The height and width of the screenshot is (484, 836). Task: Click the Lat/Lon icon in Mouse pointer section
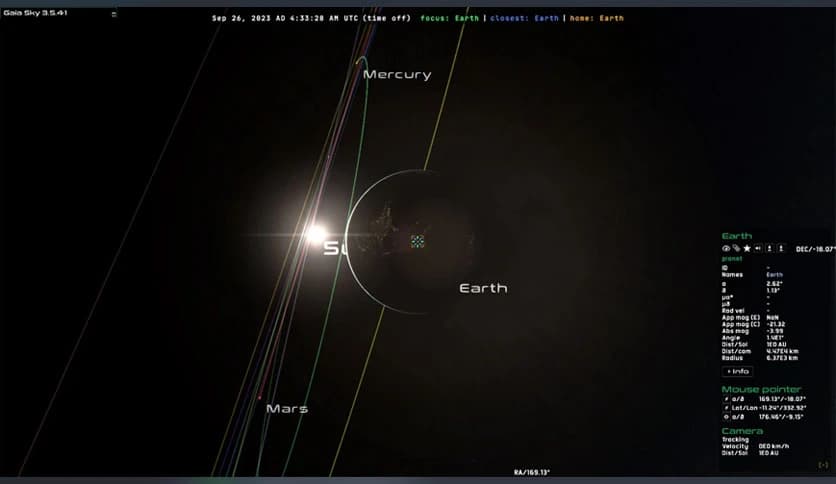point(726,408)
